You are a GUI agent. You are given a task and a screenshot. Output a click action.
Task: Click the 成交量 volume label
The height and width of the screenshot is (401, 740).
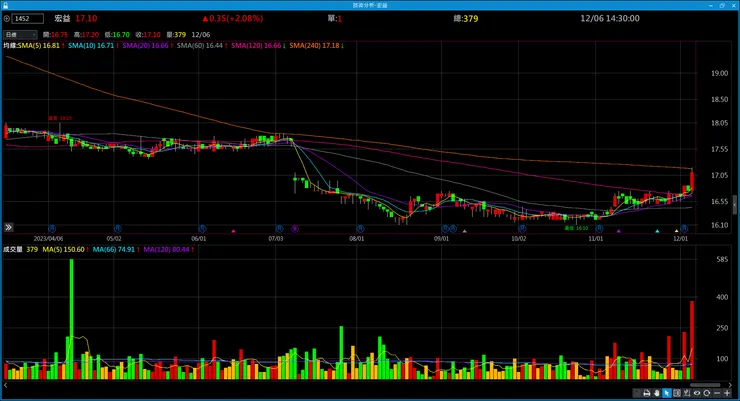[x=13, y=250]
